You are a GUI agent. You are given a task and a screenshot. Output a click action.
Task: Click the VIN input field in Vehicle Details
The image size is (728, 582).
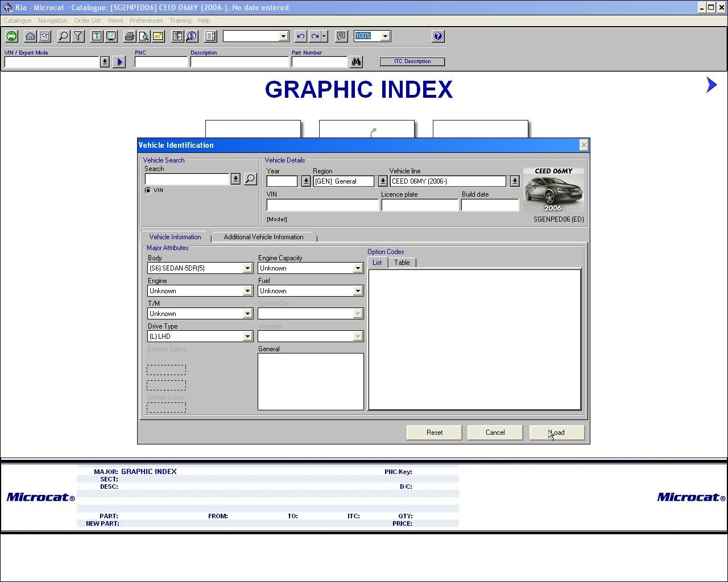(322, 205)
